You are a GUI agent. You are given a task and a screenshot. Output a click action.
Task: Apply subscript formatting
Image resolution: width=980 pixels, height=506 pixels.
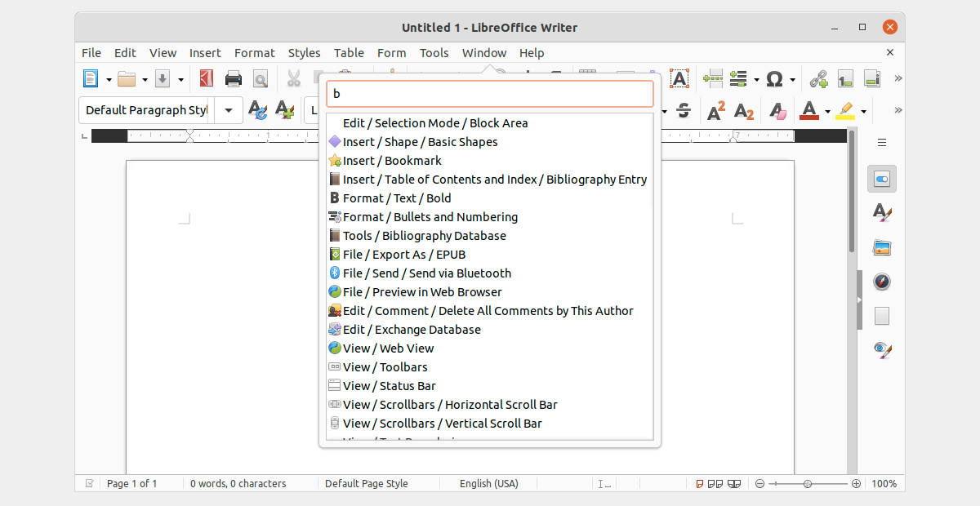743,110
